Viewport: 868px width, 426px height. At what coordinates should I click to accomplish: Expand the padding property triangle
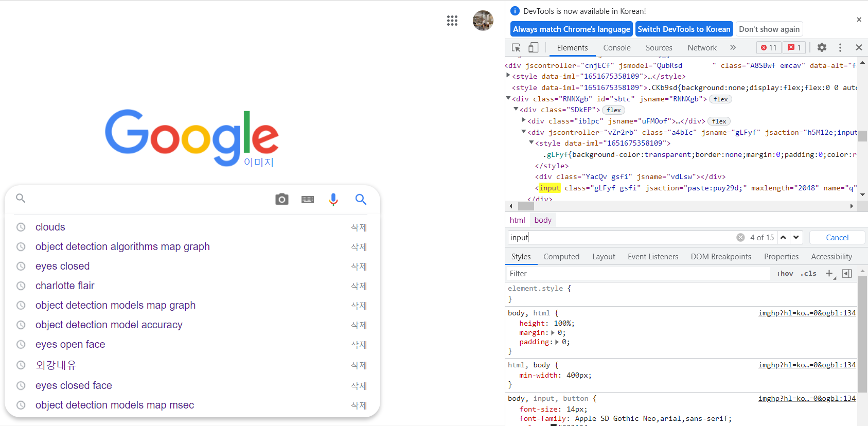(x=557, y=342)
